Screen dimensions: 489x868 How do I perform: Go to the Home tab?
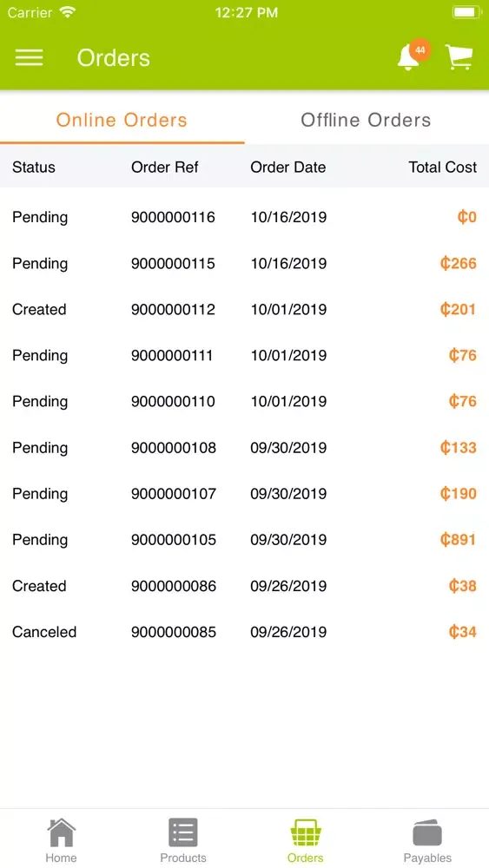pyautogui.click(x=61, y=840)
